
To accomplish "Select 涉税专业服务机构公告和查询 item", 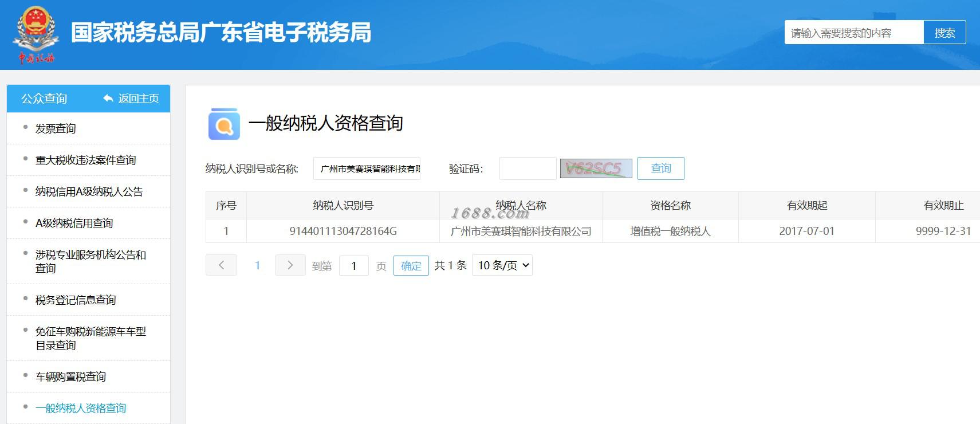I will [x=90, y=261].
